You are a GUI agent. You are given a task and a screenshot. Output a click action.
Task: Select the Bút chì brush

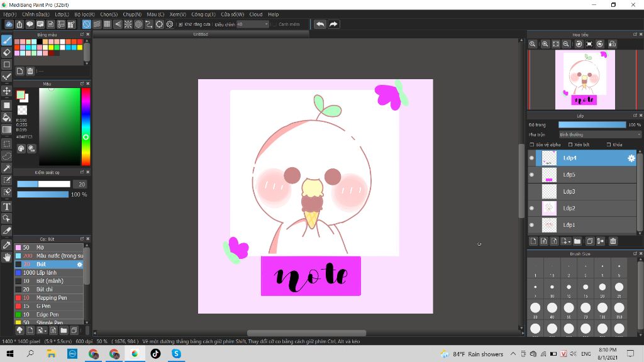click(x=49, y=289)
